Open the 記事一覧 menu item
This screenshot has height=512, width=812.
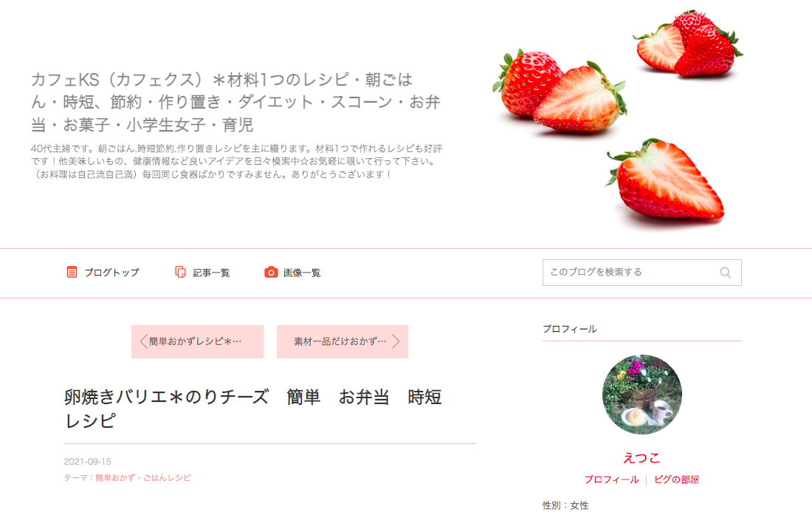pyautogui.click(x=202, y=272)
